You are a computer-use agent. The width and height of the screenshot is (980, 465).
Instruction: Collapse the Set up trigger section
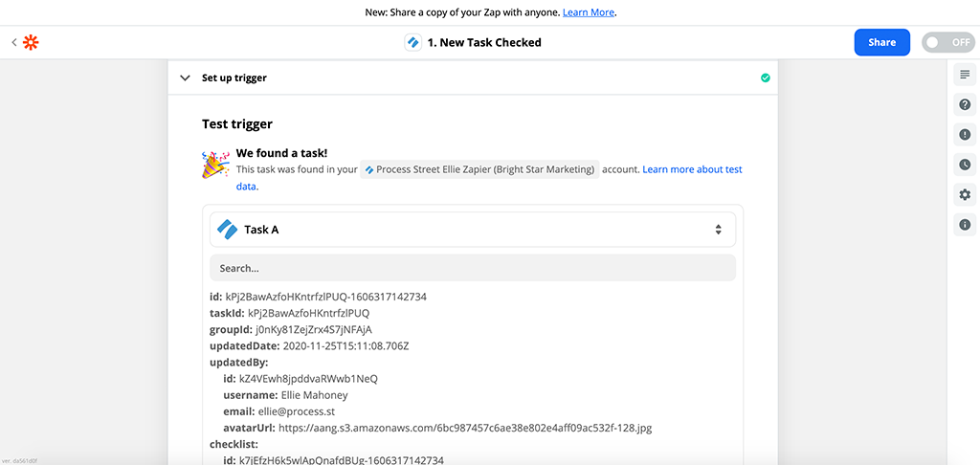click(x=185, y=78)
